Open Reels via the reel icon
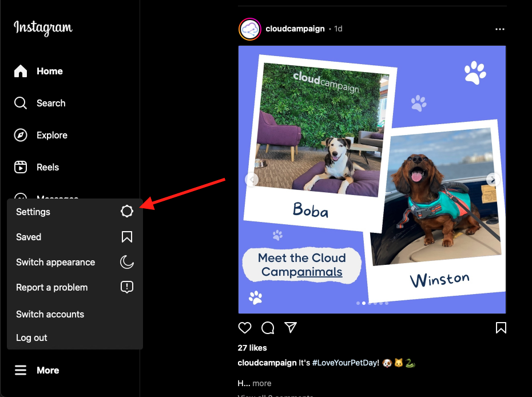The image size is (532, 397). point(21,167)
